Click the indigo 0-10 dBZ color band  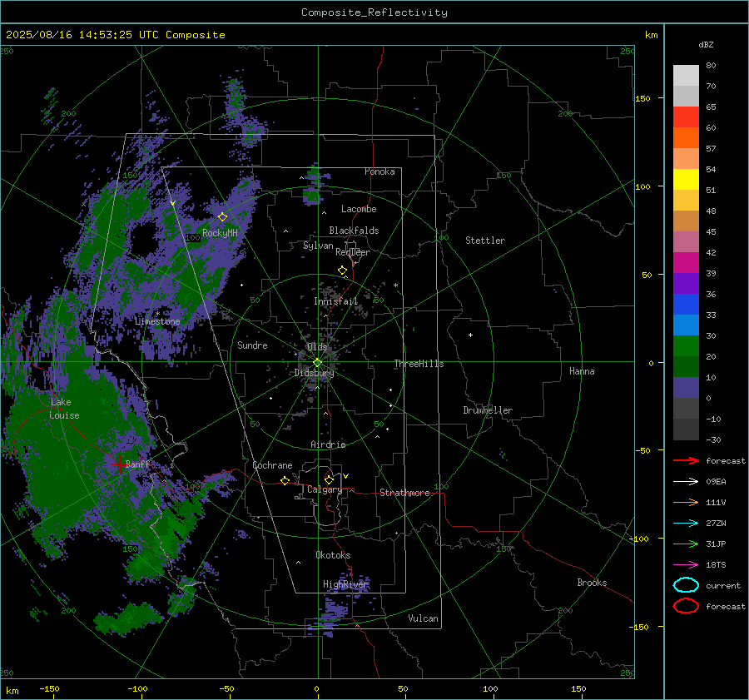click(x=686, y=388)
